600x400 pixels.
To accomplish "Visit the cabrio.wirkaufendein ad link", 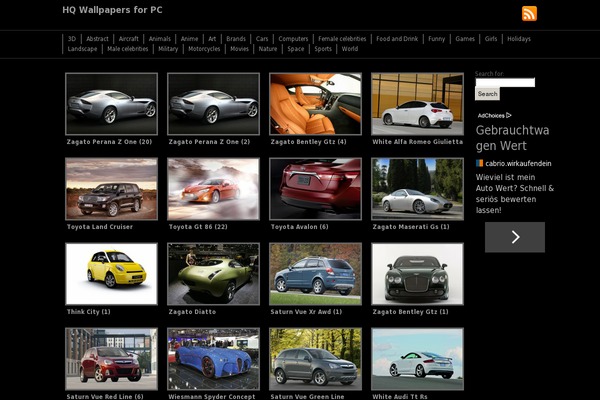I will pyautogui.click(x=518, y=163).
